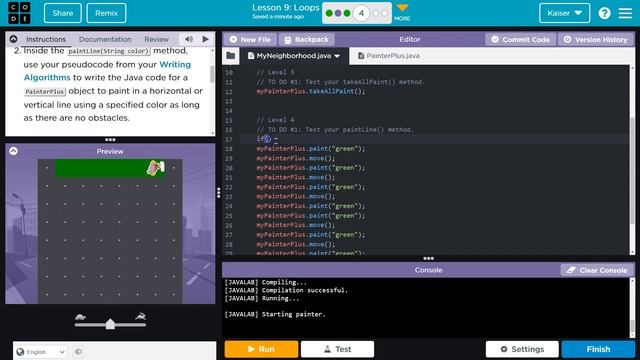
Task: Click the painter character in Preview
Action: tap(156, 168)
